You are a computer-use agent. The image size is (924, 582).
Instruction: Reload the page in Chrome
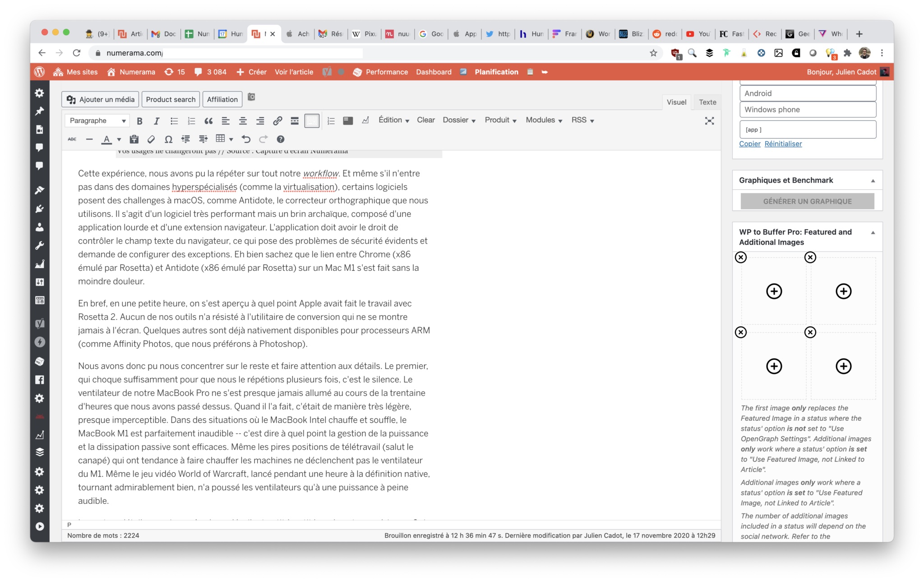(x=77, y=53)
